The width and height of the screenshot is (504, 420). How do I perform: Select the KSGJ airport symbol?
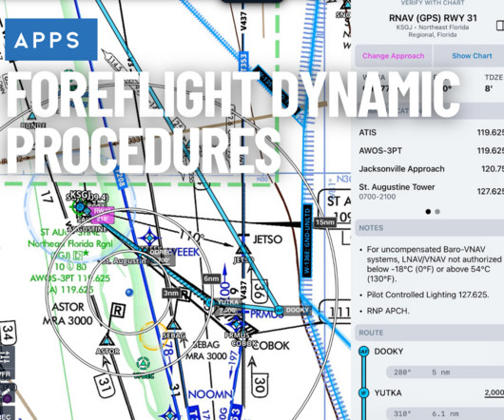pos(79,206)
